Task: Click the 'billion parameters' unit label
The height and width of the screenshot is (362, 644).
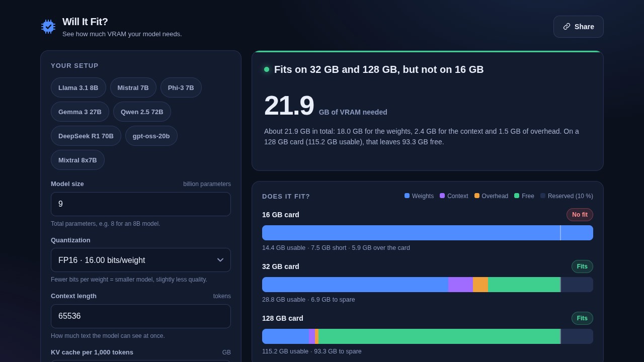Action: tap(207, 184)
